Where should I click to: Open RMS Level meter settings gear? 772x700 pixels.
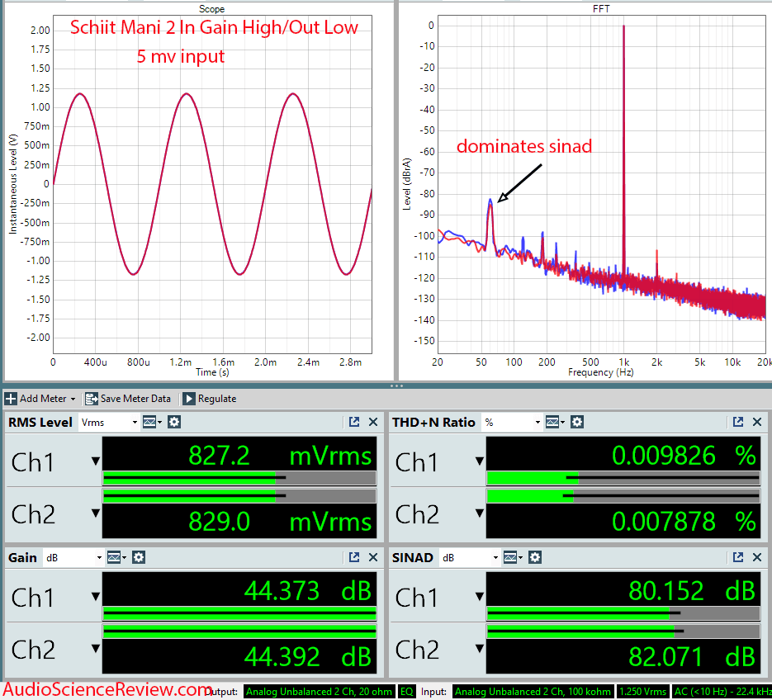coord(173,423)
